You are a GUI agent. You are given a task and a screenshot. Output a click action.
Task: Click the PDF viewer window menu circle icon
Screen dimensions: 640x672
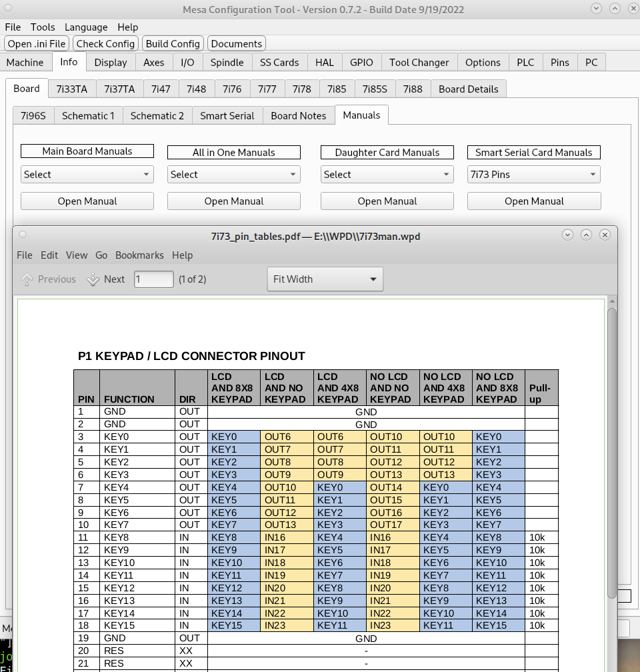23,235
